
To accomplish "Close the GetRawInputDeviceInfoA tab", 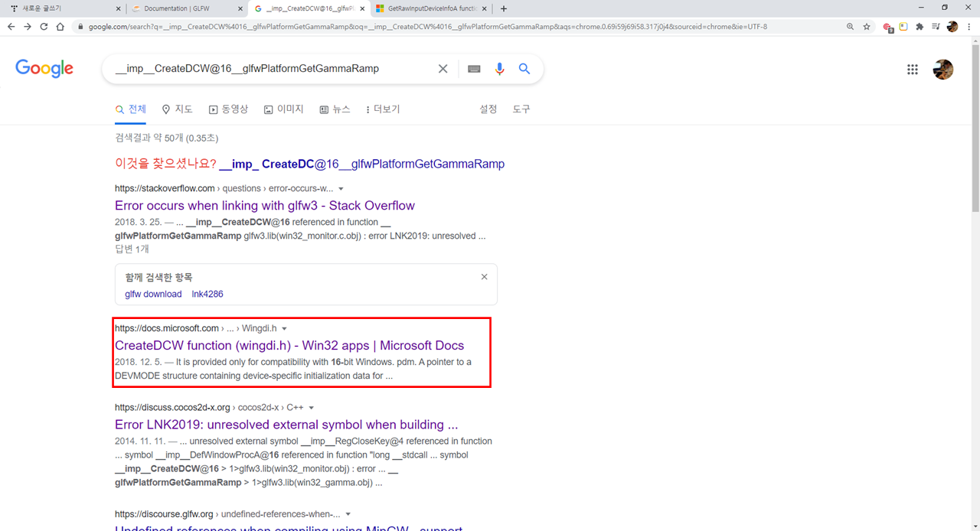I will 485,8.
